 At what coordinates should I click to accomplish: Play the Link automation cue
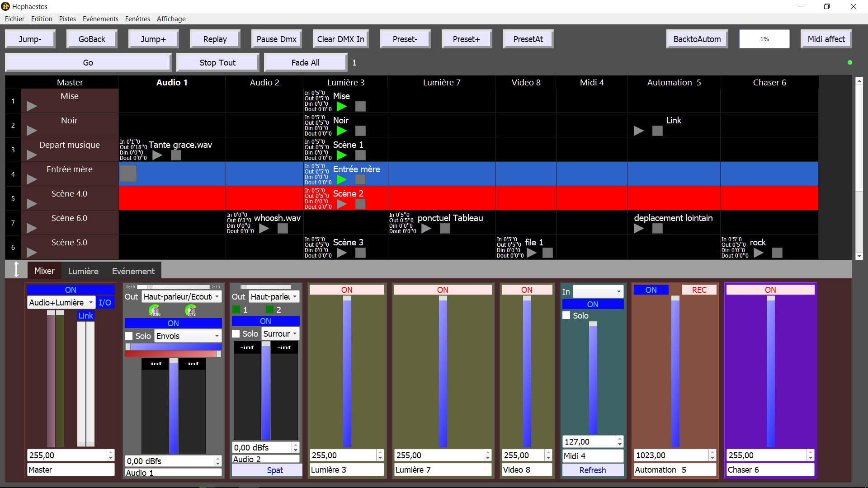point(638,131)
